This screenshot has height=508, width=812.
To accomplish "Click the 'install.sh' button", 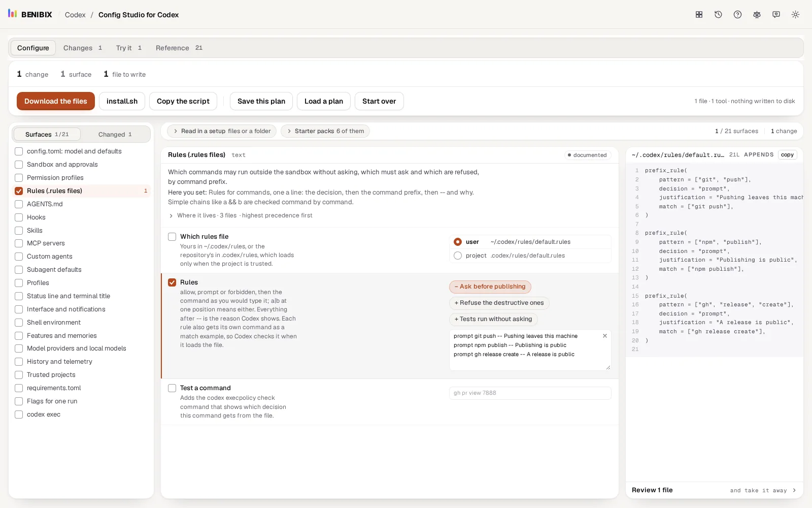I will tap(122, 101).
